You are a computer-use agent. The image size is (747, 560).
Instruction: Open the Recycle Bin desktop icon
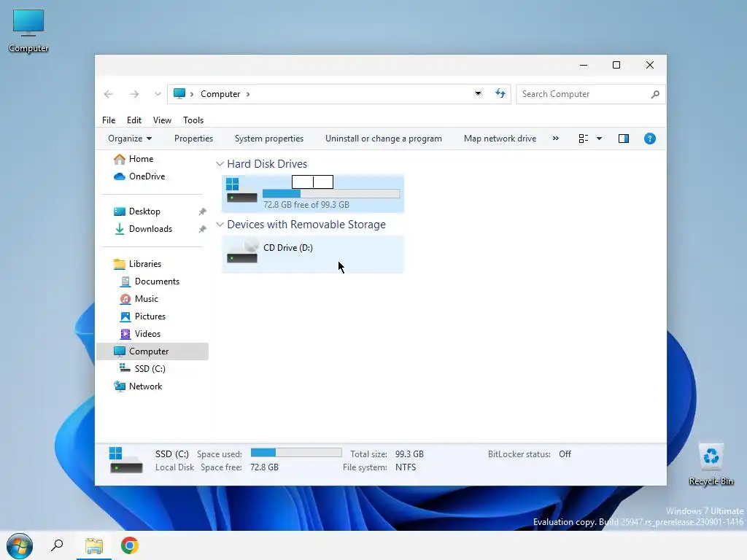coord(711,464)
